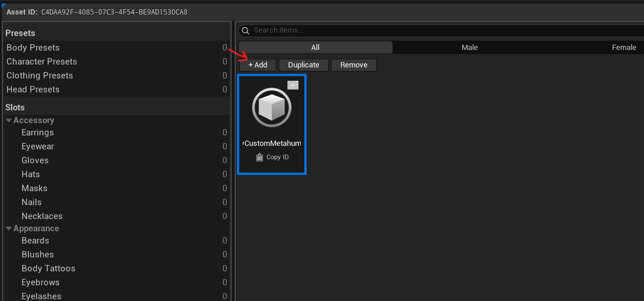Select Character Presets row
This screenshot has width=644, height=301.
click(x=117, y=62)
